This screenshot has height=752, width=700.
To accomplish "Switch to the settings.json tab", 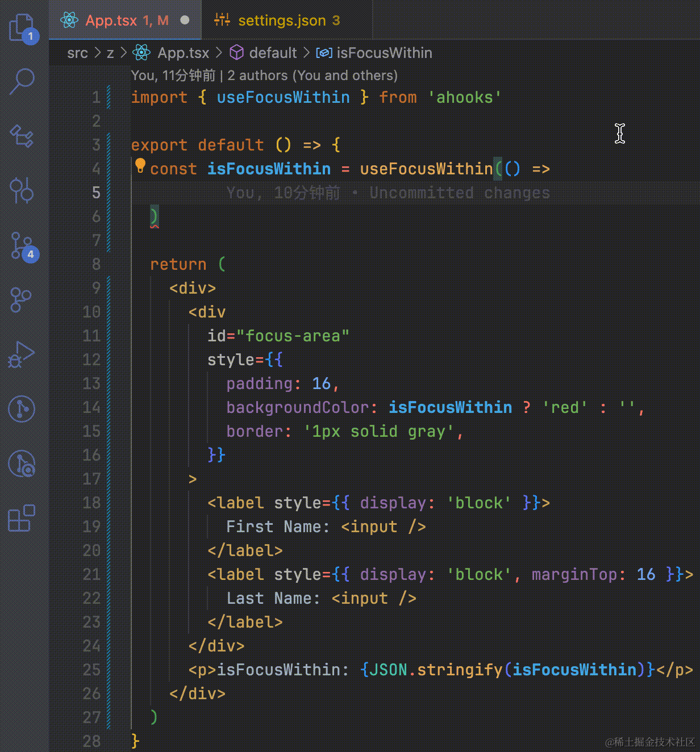I will pos(287,20).
